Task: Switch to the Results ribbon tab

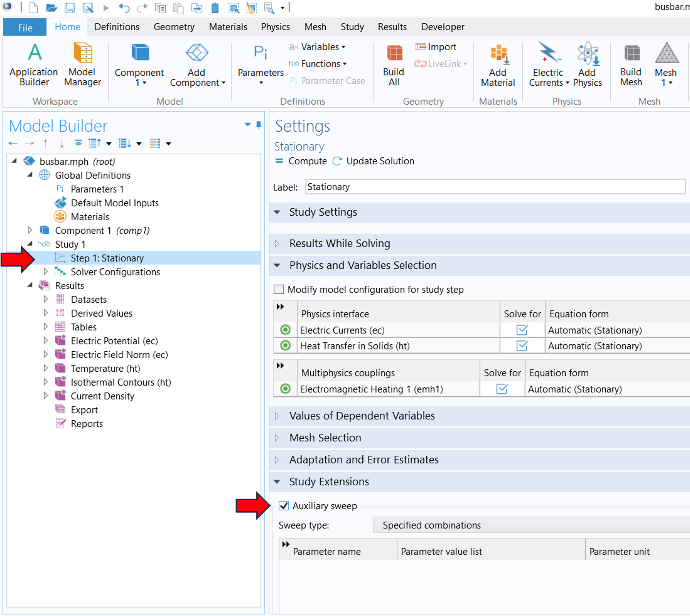Action: click(x=392, y=27)
